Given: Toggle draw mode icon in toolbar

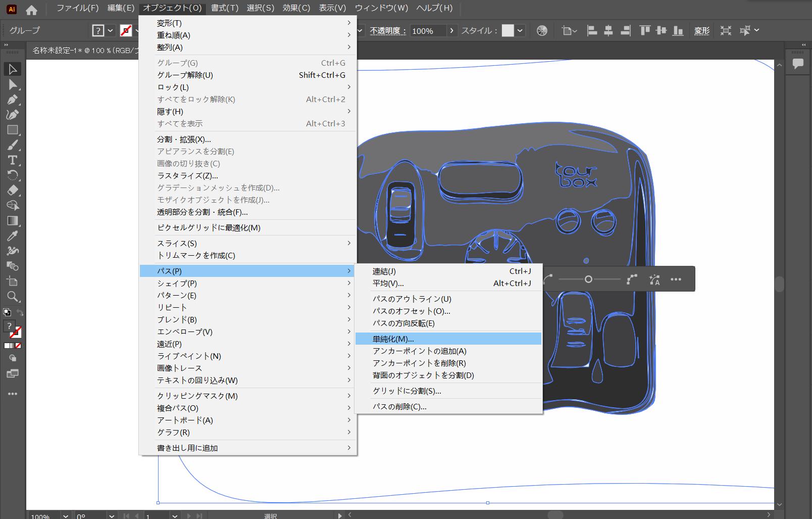Looking at the screenshot, I should pos(13,358).
